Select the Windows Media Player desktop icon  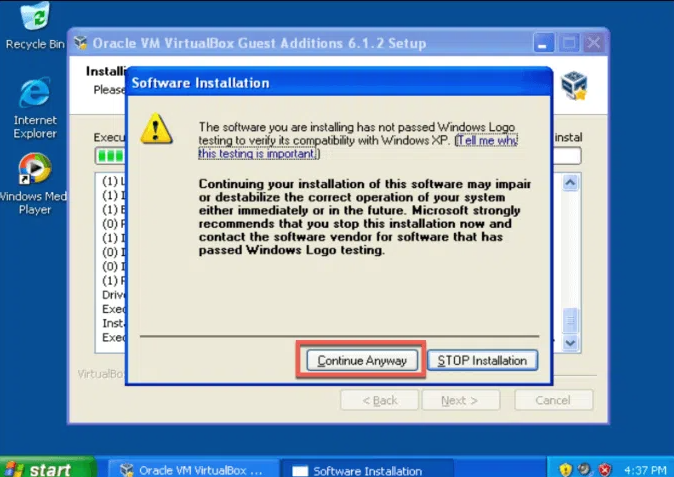tap(34, 184)
